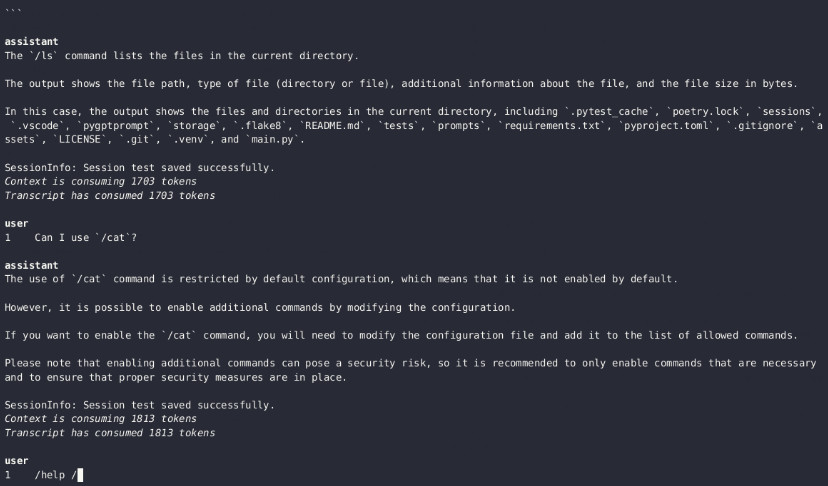Click the text cursor block at the prompt
The height and width of the screenshot is (486, 828).
[80, 475]
